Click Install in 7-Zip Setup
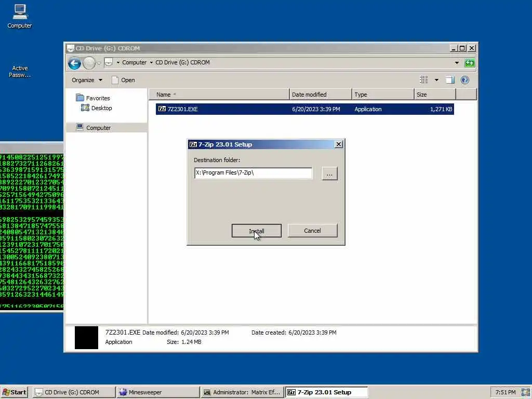 point(257,231)
